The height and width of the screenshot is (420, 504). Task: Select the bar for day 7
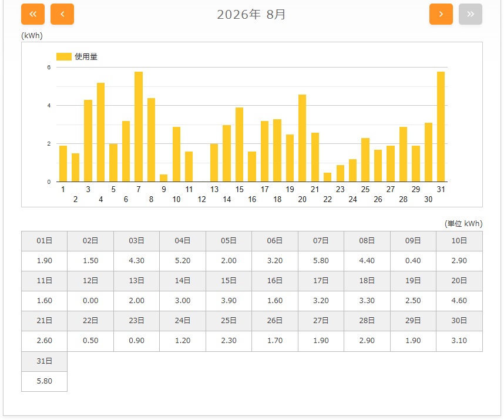tap(139, 127)
